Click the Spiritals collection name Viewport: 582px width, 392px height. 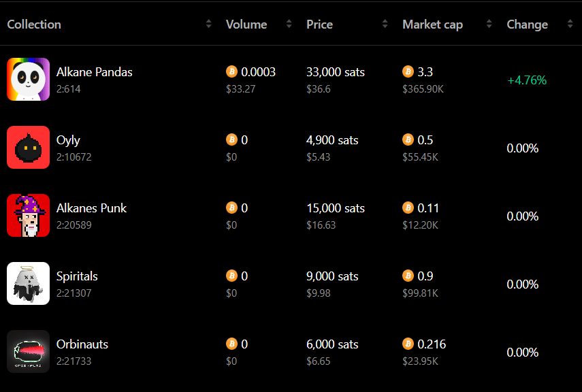coord(77,276)
